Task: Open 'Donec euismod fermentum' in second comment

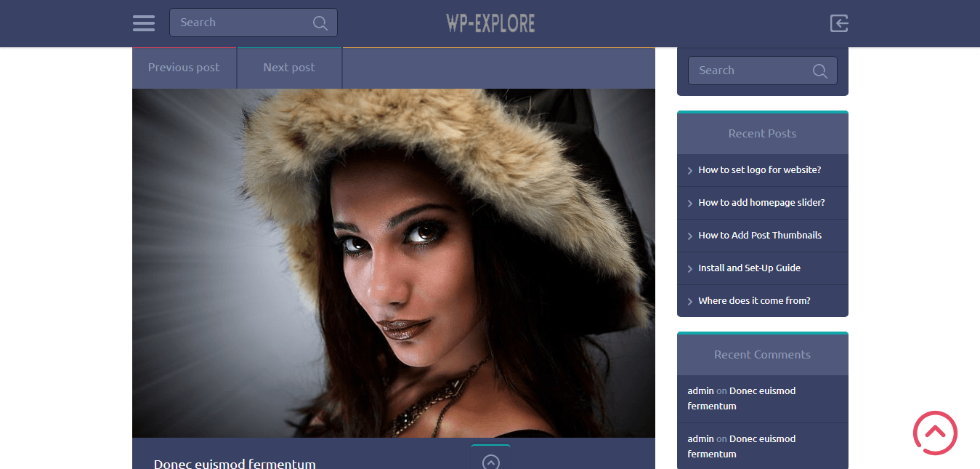Action: [742, 446]
